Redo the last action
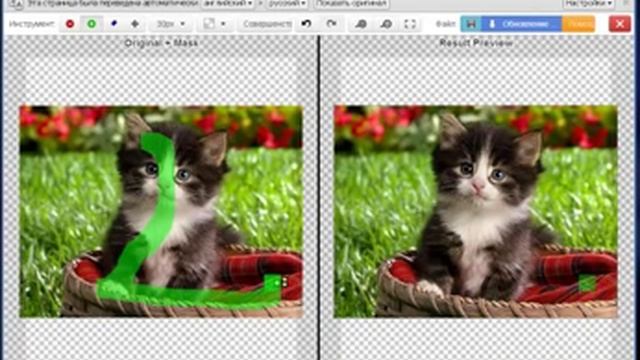The image size is (640, 360). coord(332,24)
